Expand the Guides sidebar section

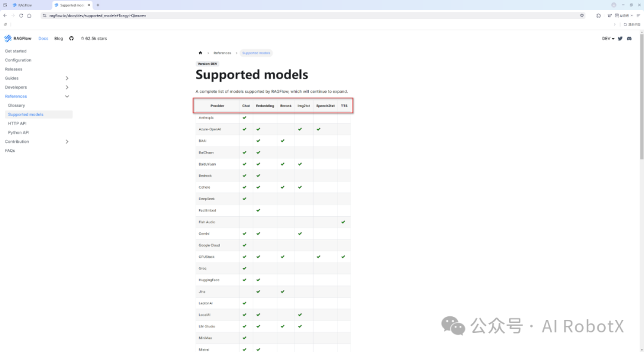coord(67,79)
